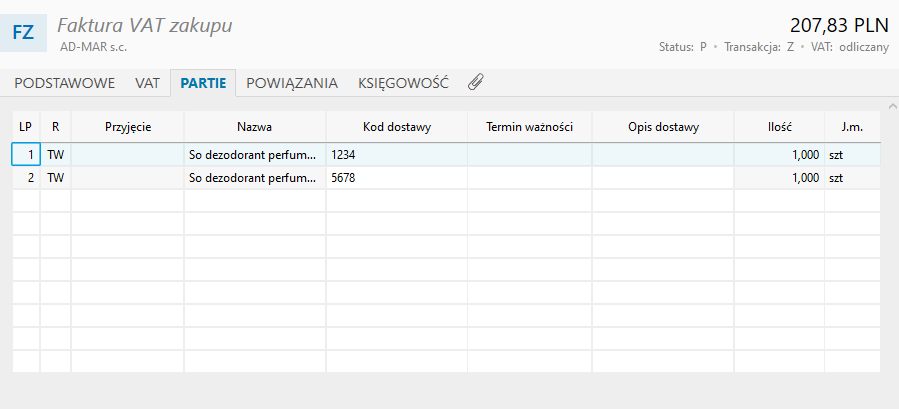The image size is (899, 409).
Task: Click the Termin ważności column header
Action: [529, 127]
